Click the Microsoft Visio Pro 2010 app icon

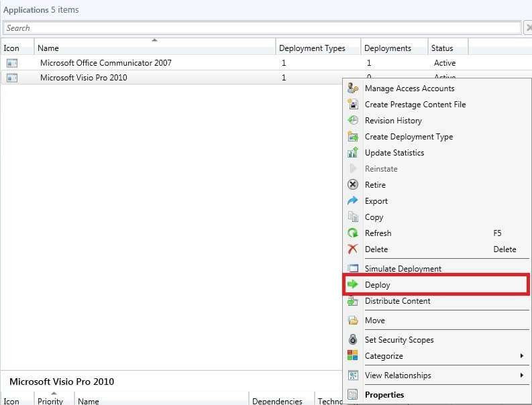tap(12, 78)
